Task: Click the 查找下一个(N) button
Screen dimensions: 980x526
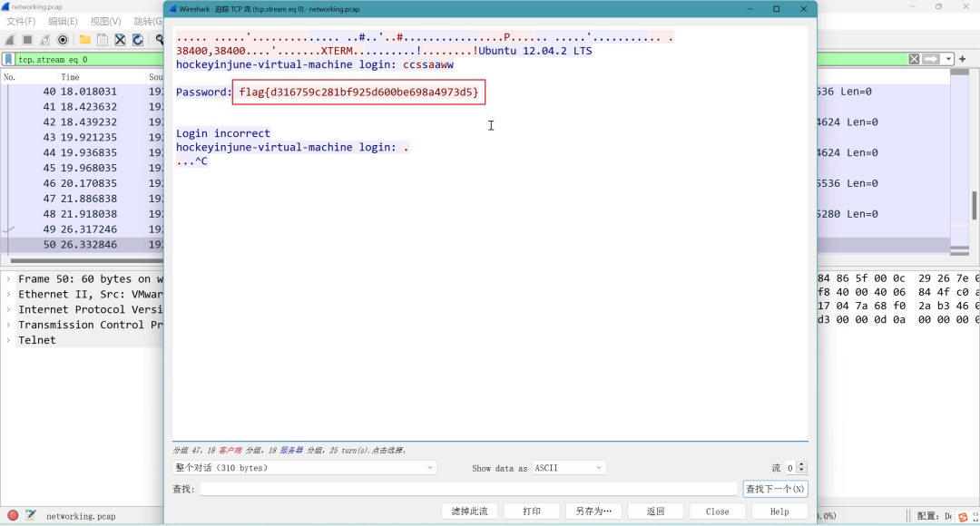Action: (x=775, y=489)
